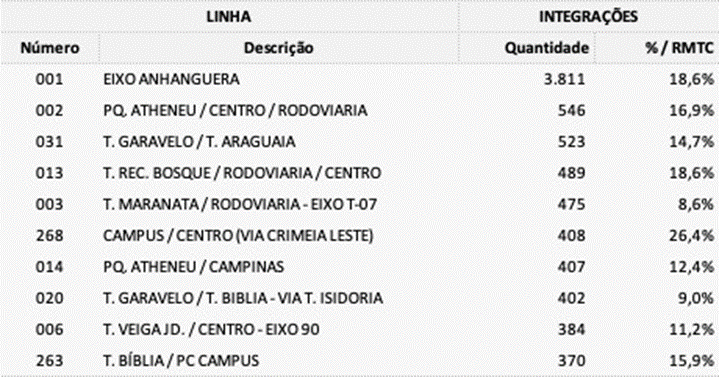
Task: Select CAMPUS / CENTRO (VIA CRIMEIA LESTE) row
Action: click(360, 235)
